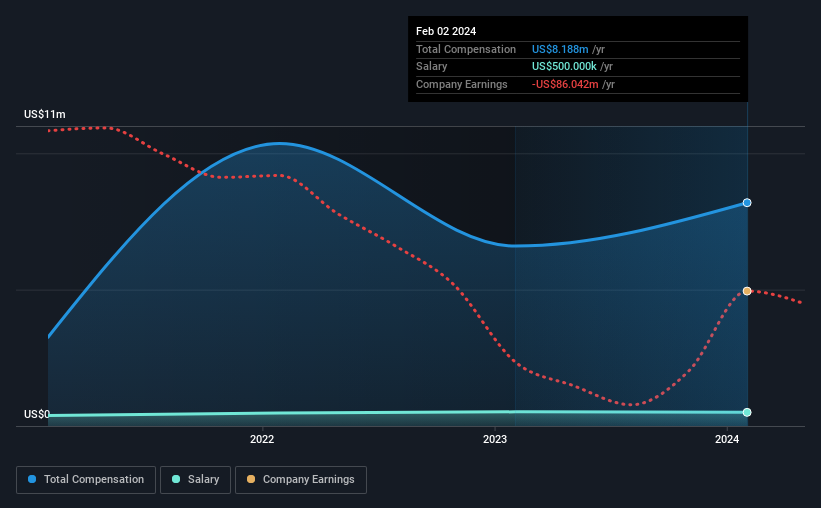Select the 2022 x-axis label
The image size is (821, 508).
[262, 439]
